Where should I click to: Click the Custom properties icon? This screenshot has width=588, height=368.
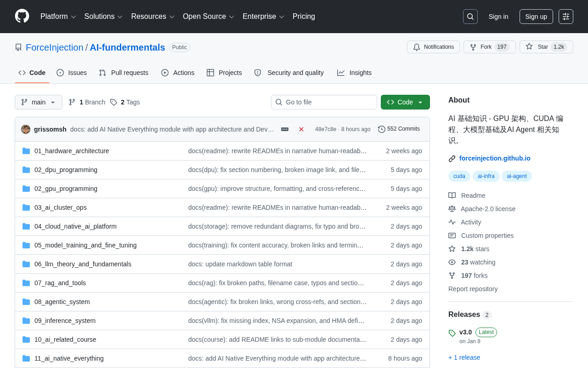click(x=452, y=236)
